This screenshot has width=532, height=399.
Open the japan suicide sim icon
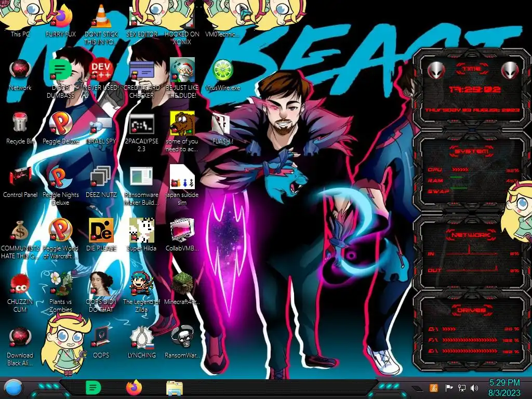tap(182, 185)
